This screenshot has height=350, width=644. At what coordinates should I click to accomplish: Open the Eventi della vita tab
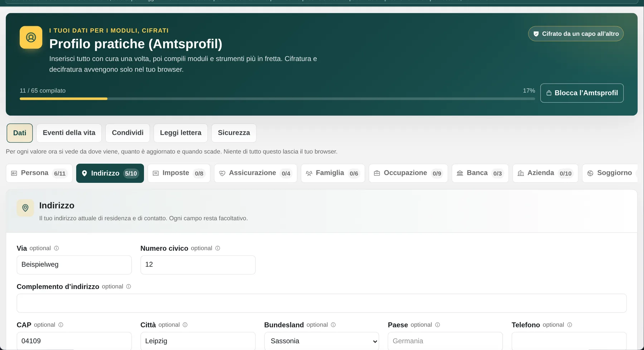[69, 133]
